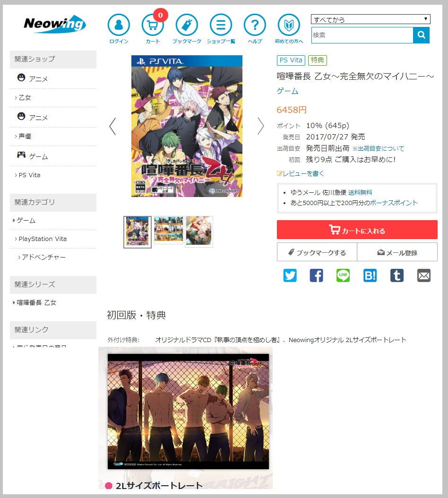Click the Neowing logo

tap(55, 24)
